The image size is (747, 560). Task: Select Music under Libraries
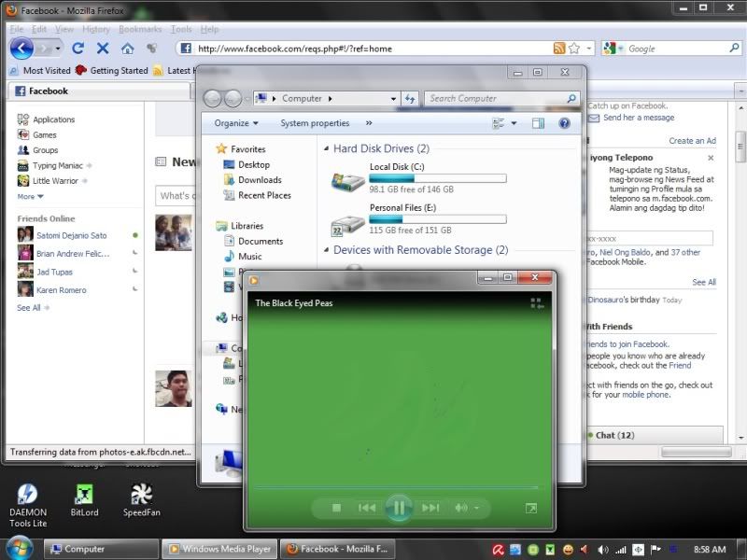click(249, 257)
